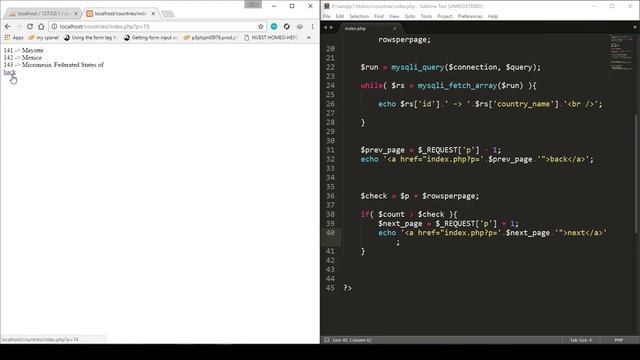Change Tab Size 4 in status bar

580,340
